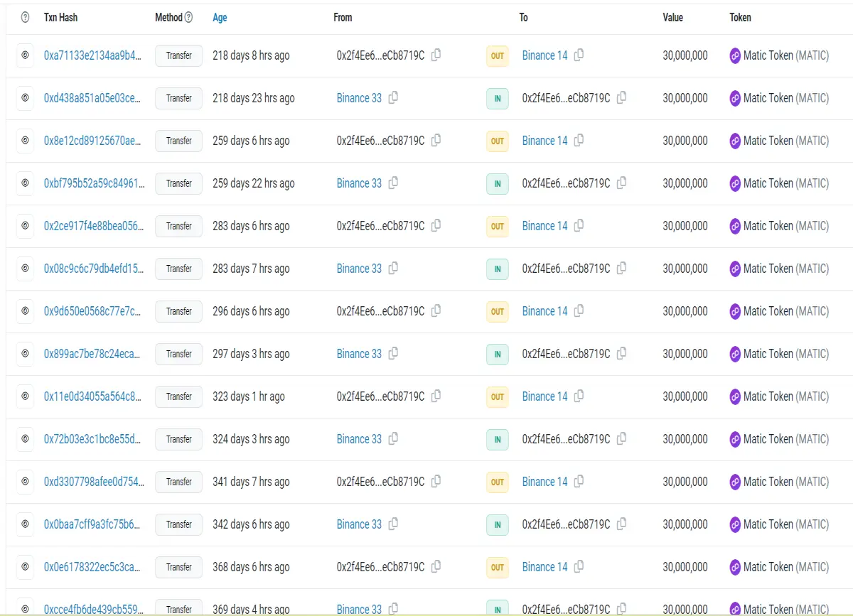Click Transfer method button in 259 days 22 hrs row
Image resolution: width=853 pixels, height=616 pixels.
(179, 183)
